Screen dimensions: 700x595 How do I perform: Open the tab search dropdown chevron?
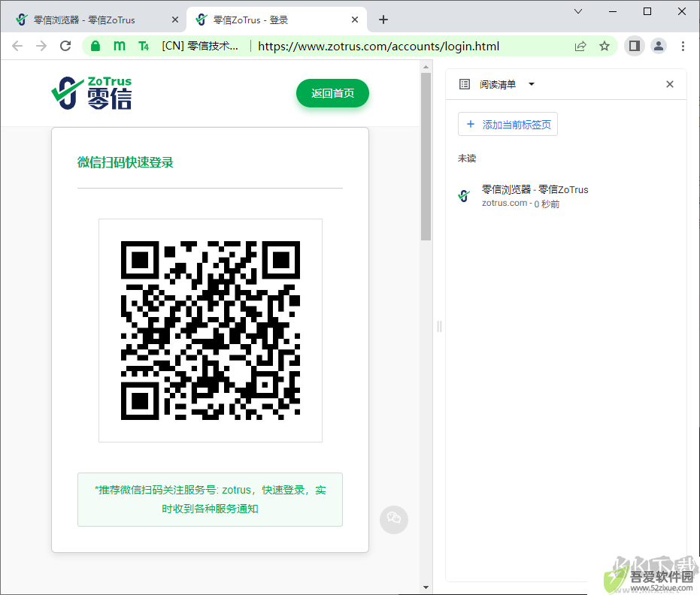(578, 11)
